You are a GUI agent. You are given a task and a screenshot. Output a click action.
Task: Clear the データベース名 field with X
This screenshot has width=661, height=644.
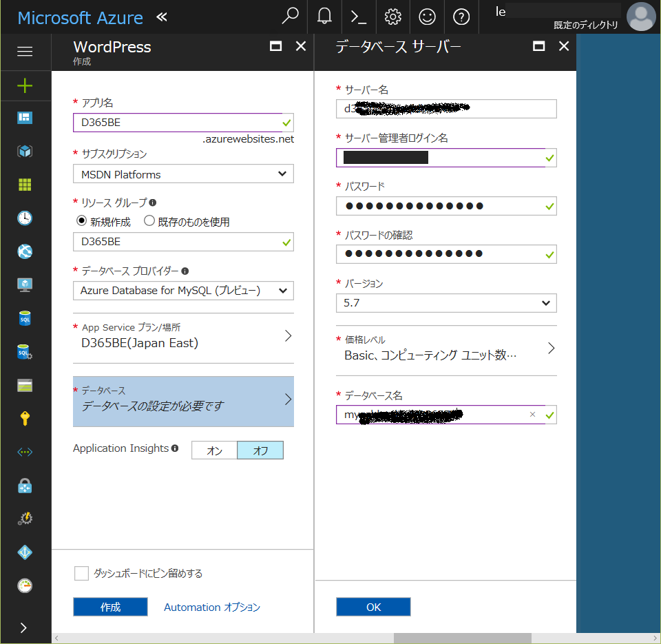click(x=532, y=414)
